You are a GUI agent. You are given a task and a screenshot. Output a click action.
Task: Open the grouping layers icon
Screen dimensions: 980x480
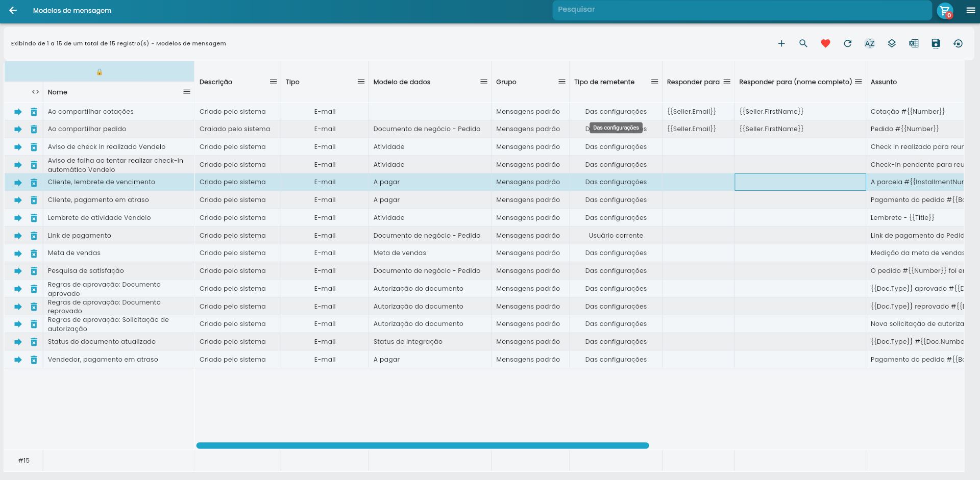(x=891, y=43)
